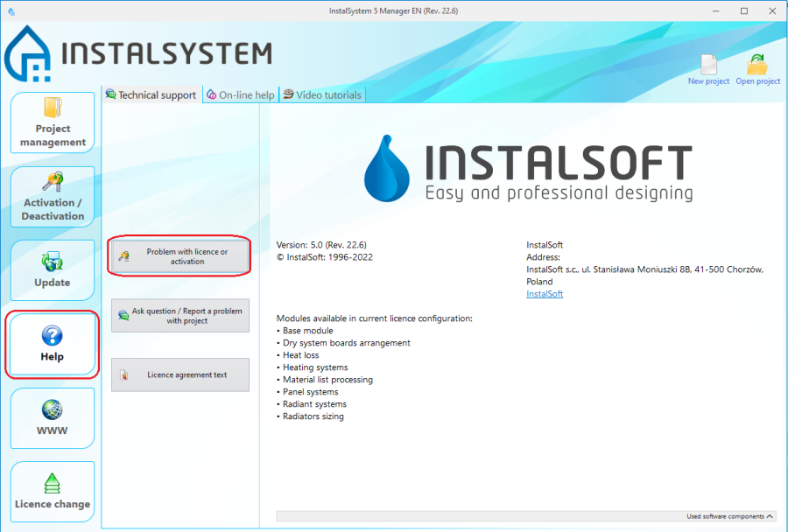Select 'Radiators sizing' module entry
Viewport: 788px width, 532px height.
(x=313, y=416)
